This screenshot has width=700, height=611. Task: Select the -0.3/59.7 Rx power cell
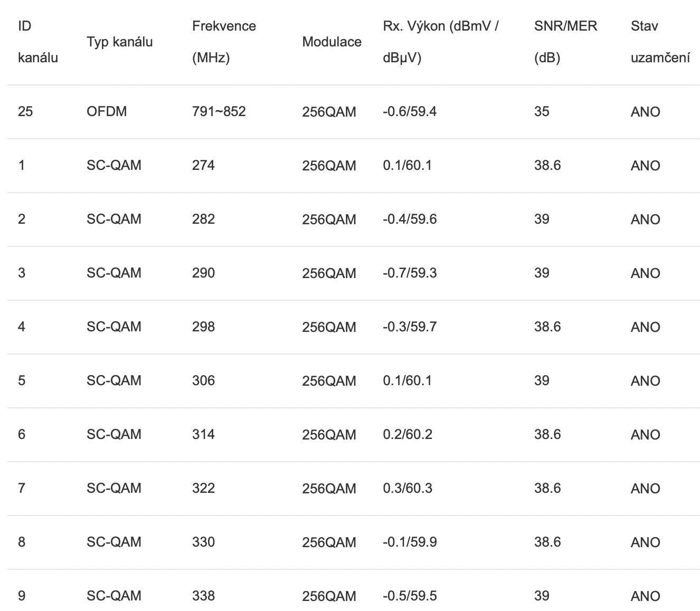point(410,327)
